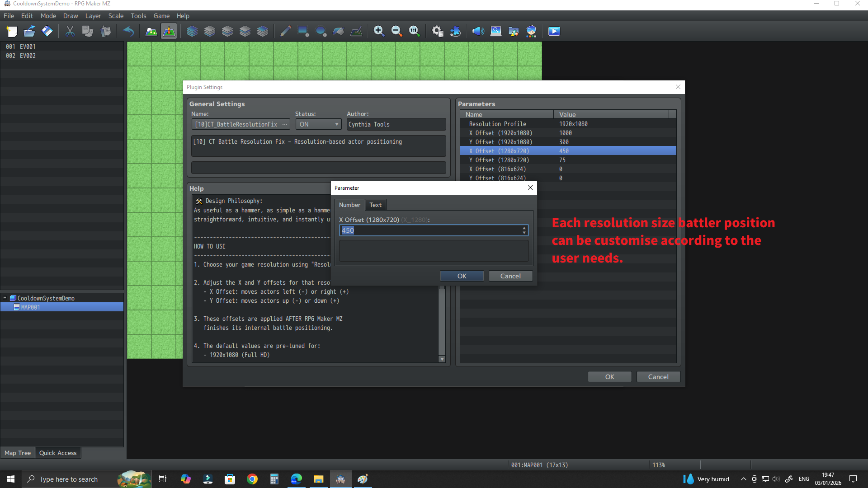Select the Automatic layer icon
This screenshot has width=868, height=488.
coord(192,31)
